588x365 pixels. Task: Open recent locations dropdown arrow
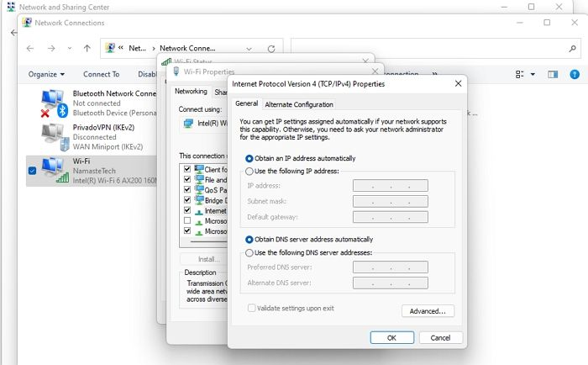(70, 48)
